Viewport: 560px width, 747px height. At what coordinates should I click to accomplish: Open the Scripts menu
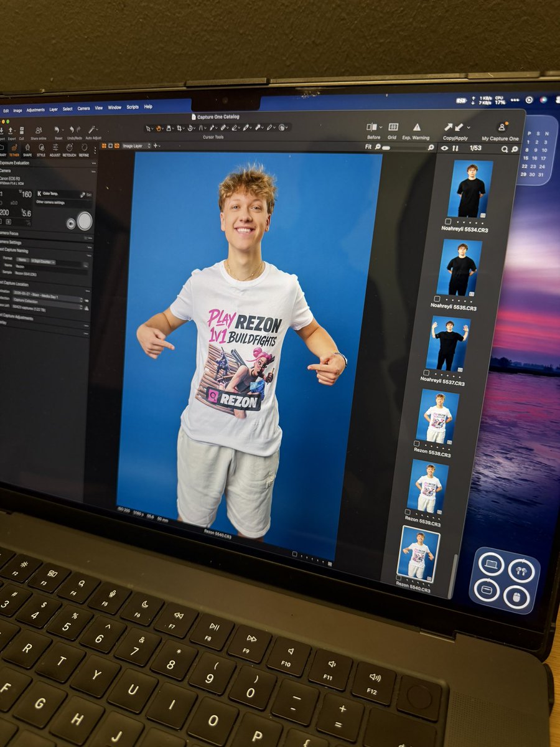coord(133,107)
